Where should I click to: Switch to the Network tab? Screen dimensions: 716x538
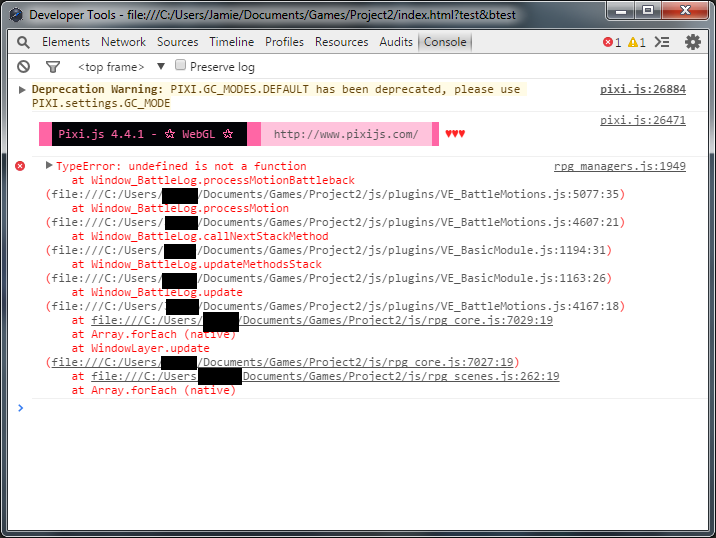coord(123,42)
